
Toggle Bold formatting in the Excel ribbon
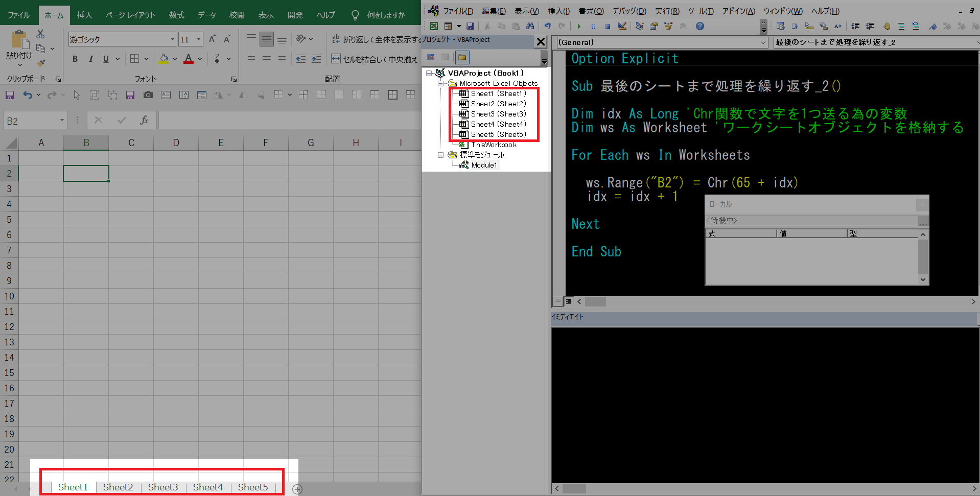[x=75, y=59]
